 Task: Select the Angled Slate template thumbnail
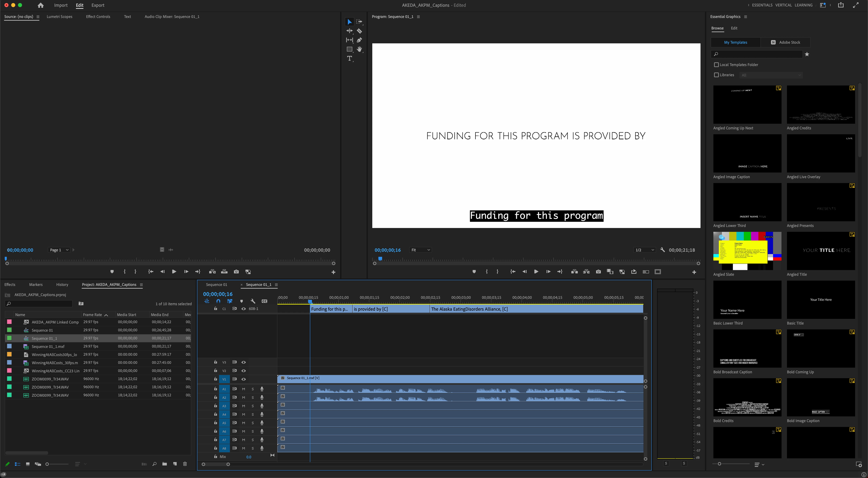747,251
